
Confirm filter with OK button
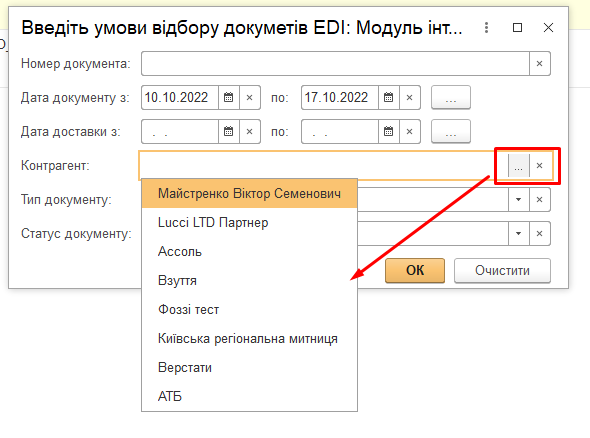click(x=415, y=270)
